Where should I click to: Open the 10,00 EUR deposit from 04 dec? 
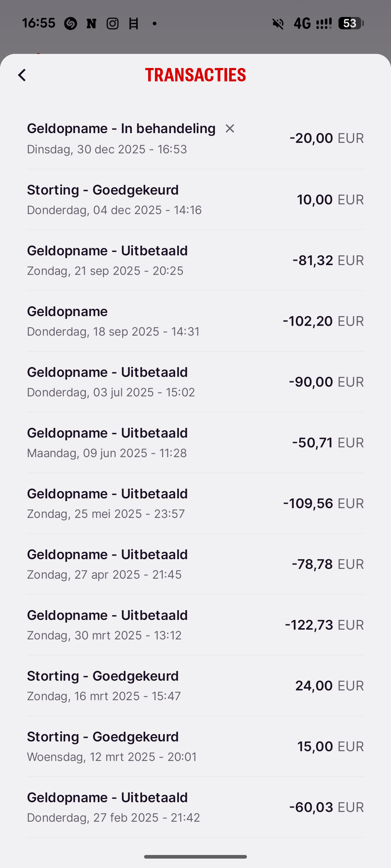195,200
